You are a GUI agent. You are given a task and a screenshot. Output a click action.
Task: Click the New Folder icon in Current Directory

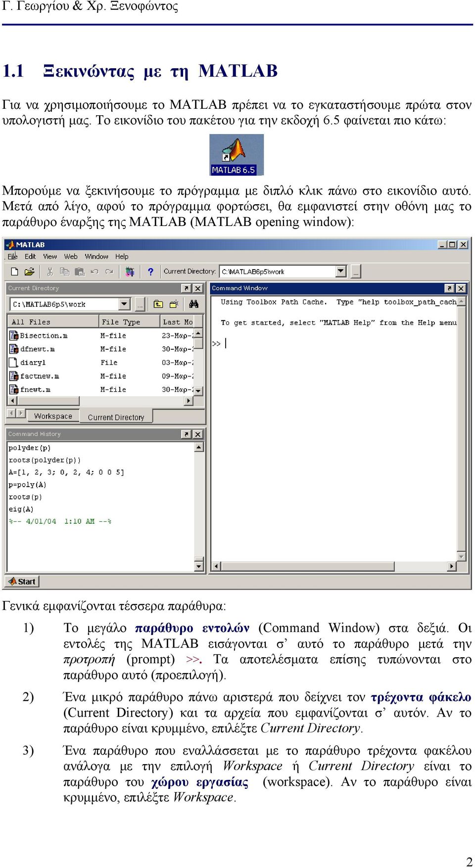pos(174,304)
